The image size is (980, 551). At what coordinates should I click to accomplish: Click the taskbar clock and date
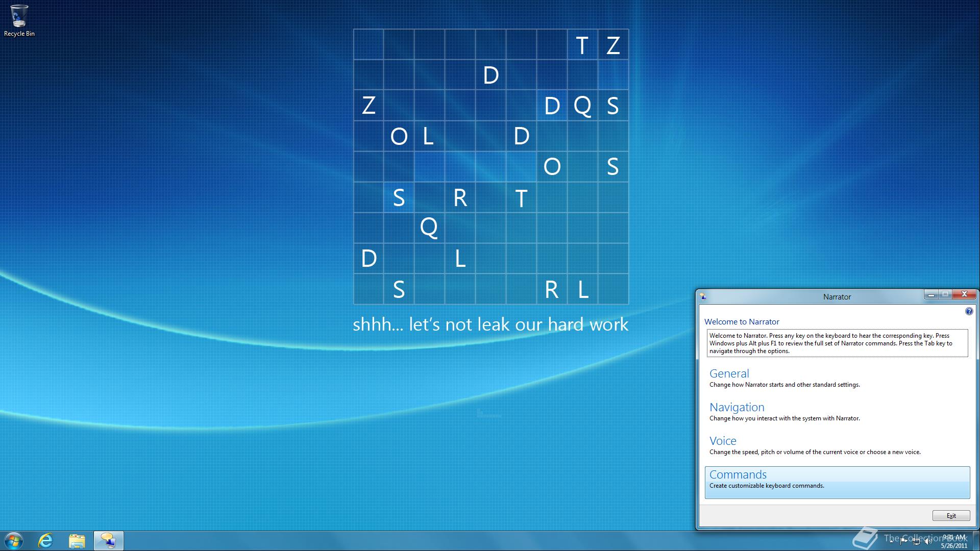(954, 541)
